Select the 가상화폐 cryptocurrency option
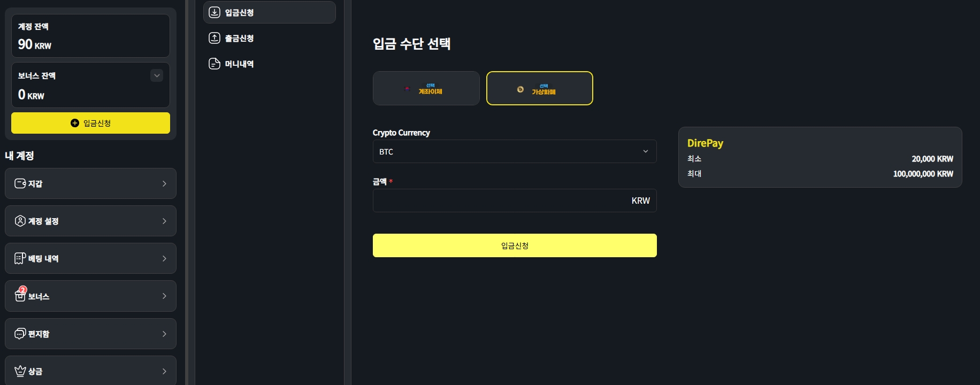980x385 pixels. [x=539, y=88]
